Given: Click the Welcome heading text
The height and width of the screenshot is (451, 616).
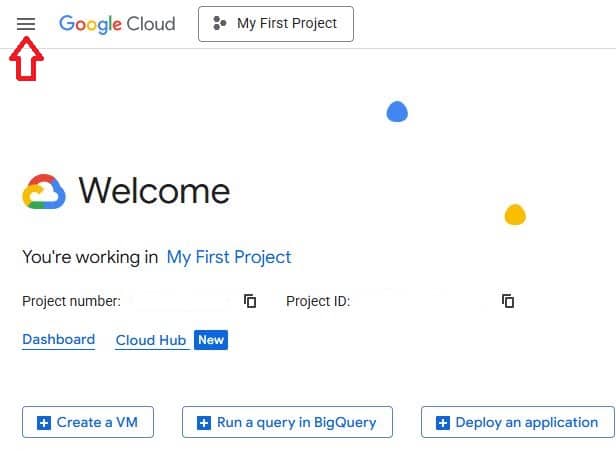Looking at the screenshot, I should tap(154, 191).
